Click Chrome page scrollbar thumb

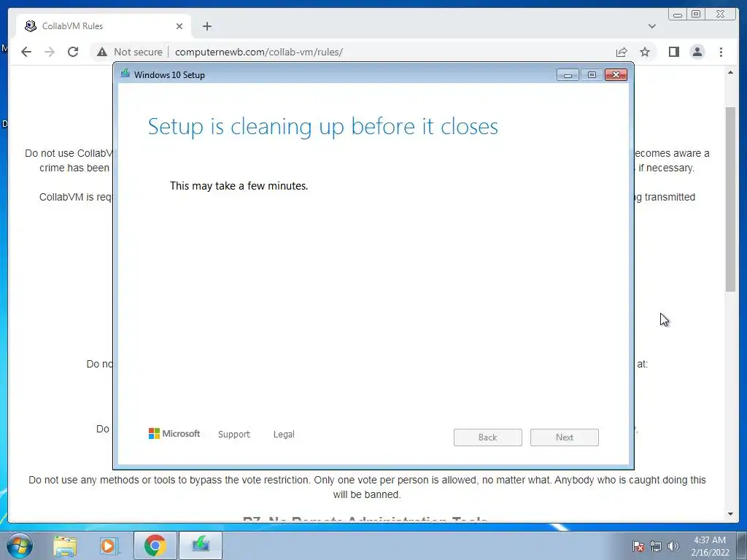730,199
